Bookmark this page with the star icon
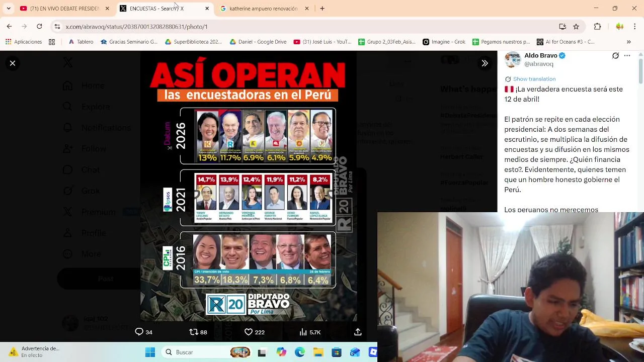This screenshot has height=362, width=644. click(576, 27)
